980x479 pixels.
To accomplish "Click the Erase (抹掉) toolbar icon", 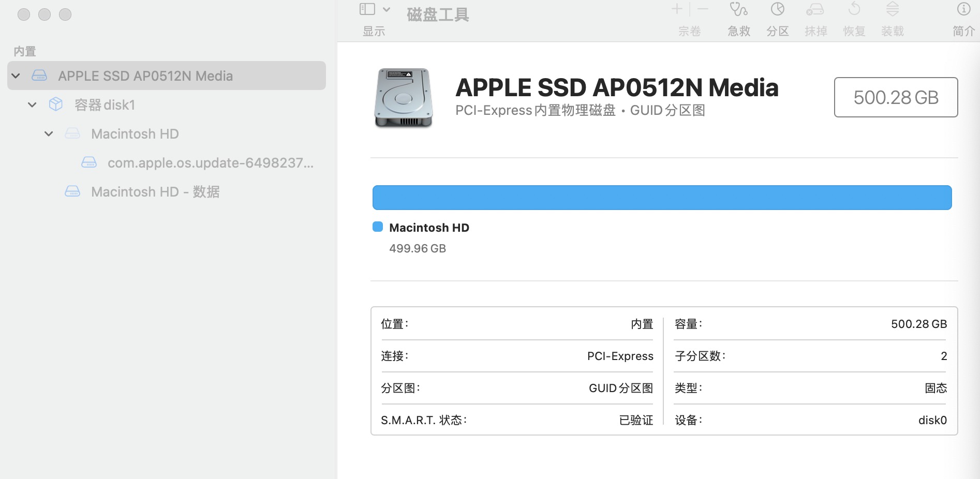I will click(x=815, y=10).
